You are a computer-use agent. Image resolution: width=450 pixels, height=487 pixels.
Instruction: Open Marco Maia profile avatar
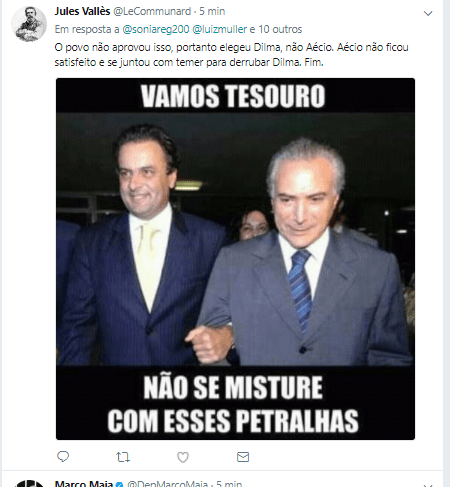[x=30, y=484]
